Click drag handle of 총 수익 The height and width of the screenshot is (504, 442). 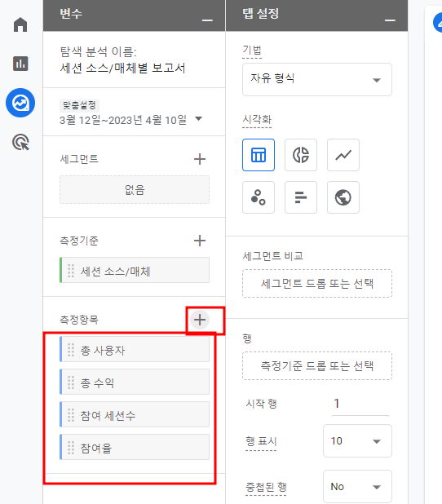pos(71,382)
